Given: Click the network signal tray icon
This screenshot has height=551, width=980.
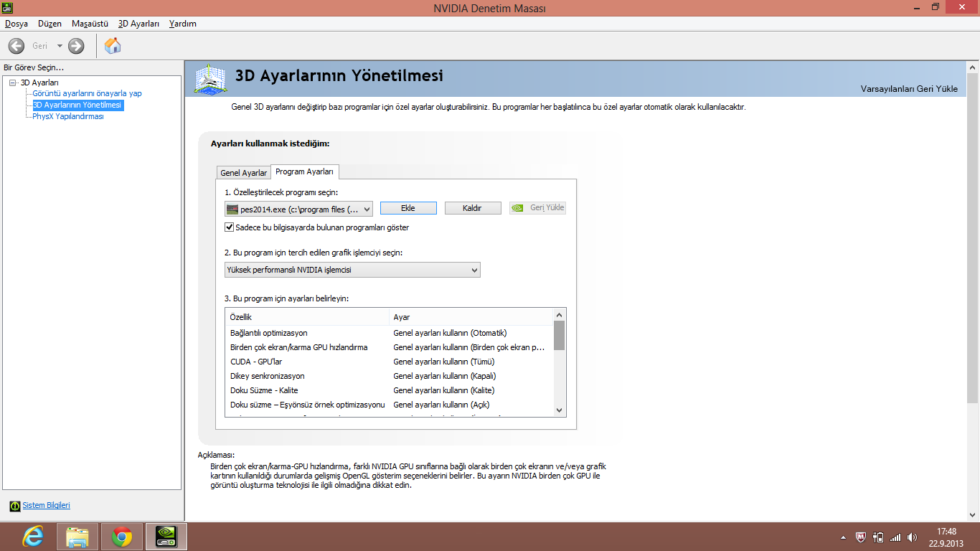Looking at the screenshot, I should [x=895, y=537].
